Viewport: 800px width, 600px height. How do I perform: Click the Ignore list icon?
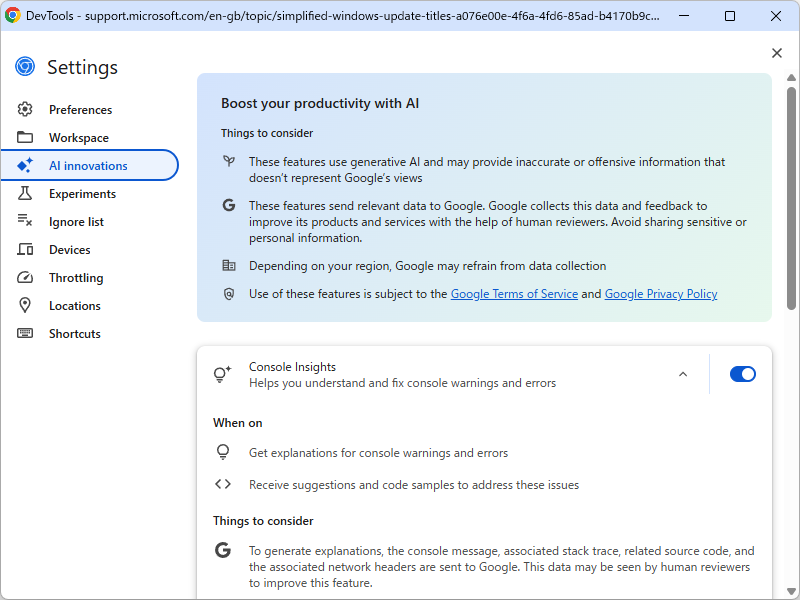coord(26,222)
